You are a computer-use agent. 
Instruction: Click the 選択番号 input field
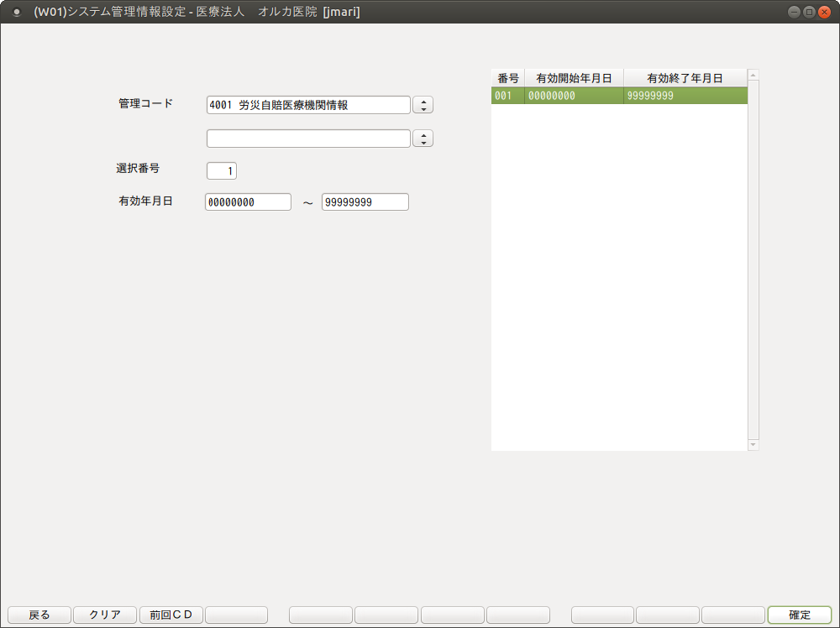[x=222, y=170]
